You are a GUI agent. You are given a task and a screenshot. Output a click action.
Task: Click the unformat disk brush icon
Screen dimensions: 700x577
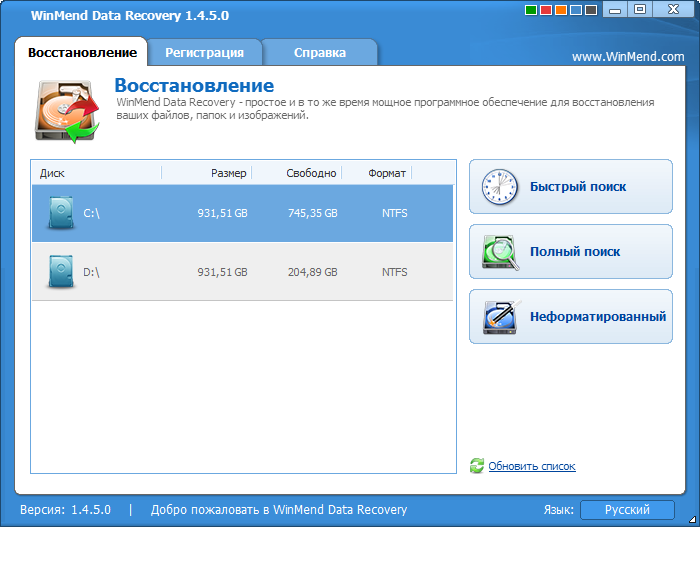pyautogui.click(x=501, y=317)
